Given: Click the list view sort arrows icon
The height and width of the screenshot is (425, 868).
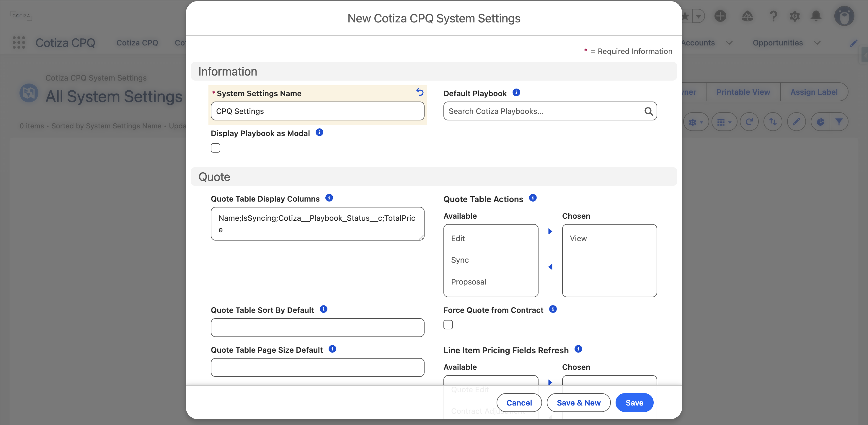Looking at the screenshot, I should point(773,122).
